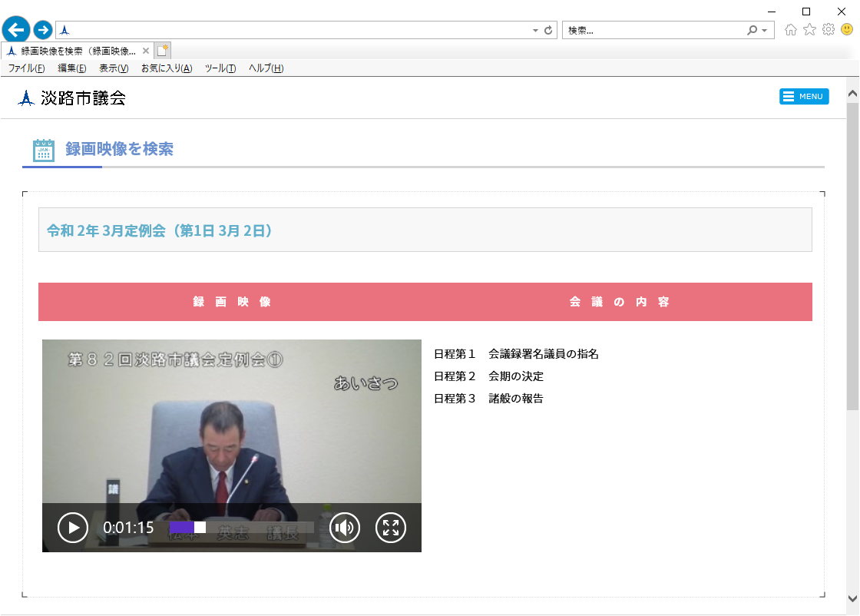Click 日程第3 諸般の報告 item
The height and width of the screenshot is (616, 860).
(488, 398)
